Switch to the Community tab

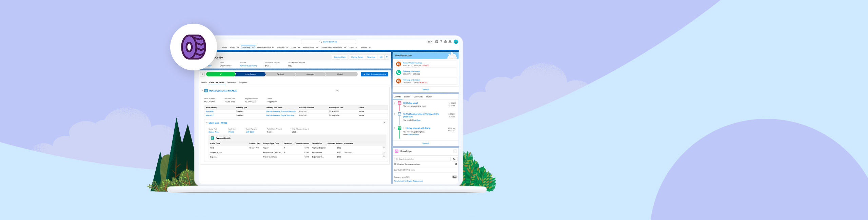418,97
